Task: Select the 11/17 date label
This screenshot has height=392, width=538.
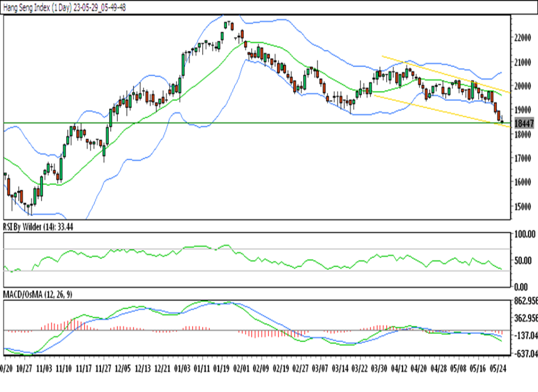Action: [84, 369]
